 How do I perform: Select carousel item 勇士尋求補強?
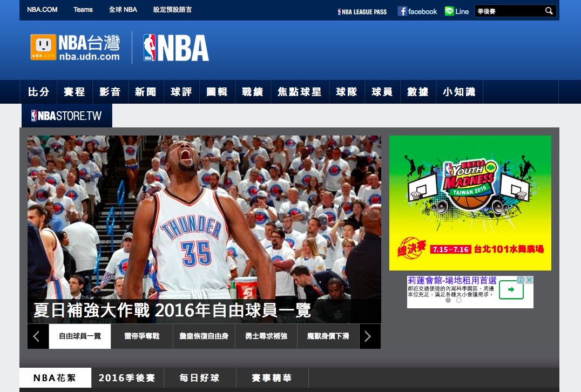coord(266,336)
